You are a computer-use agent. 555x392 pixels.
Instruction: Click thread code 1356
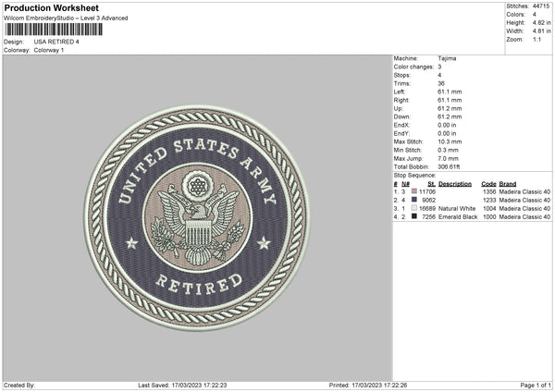point(489,191)
